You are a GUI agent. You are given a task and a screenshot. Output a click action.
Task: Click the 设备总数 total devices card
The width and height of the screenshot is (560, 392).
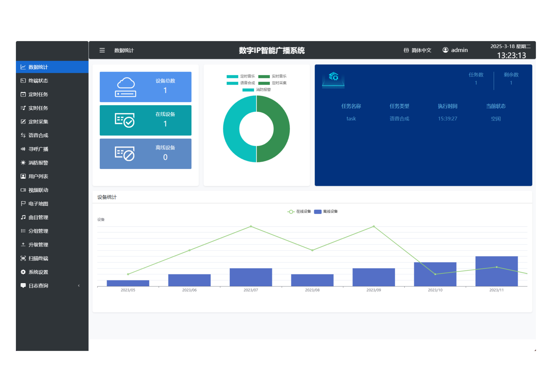coord(145,87)
